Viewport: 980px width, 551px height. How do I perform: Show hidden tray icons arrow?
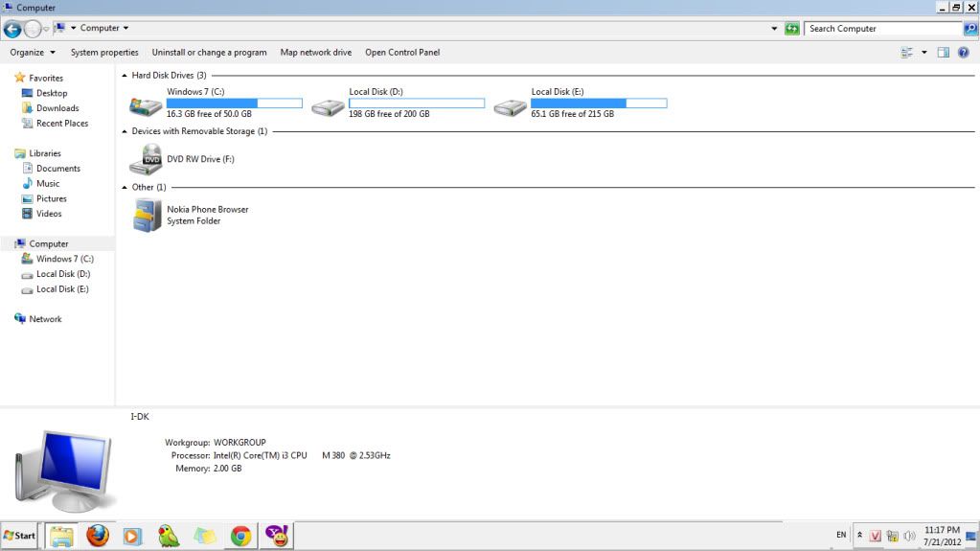click(x=859, y=536)
